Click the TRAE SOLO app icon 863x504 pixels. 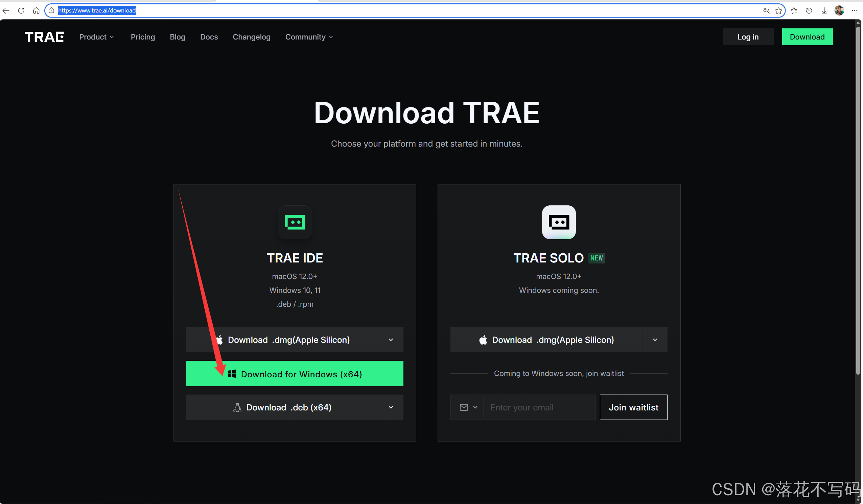click(559, 222)
